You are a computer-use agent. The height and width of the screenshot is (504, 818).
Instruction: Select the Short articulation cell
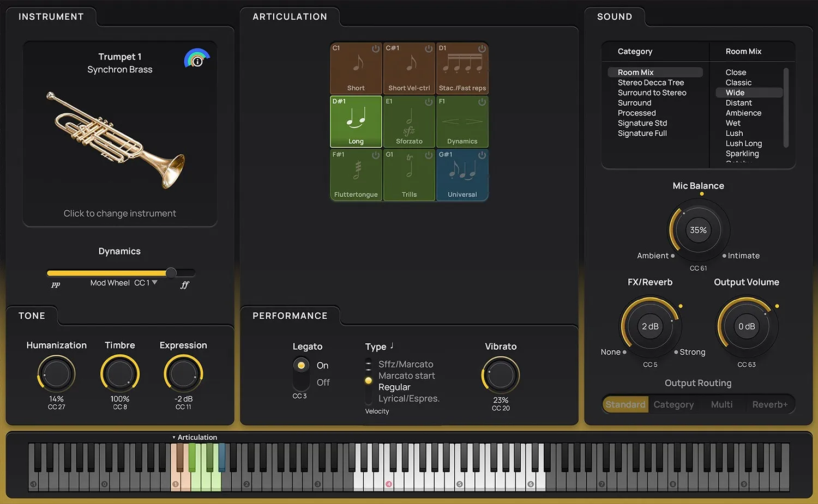(x=356, y=68)
